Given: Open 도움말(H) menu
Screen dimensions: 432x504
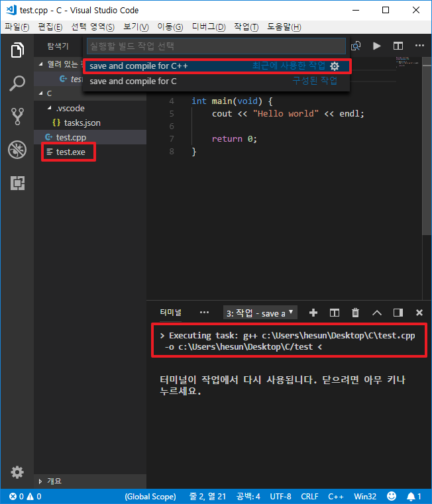Looking at the screenshot, I should point(284,27).
